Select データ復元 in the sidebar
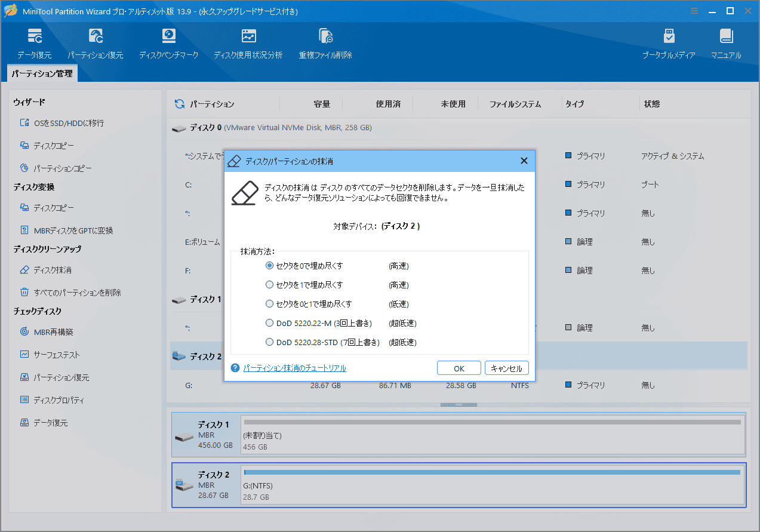This screenshot has width=760, height=532. (x=44, y=423)
